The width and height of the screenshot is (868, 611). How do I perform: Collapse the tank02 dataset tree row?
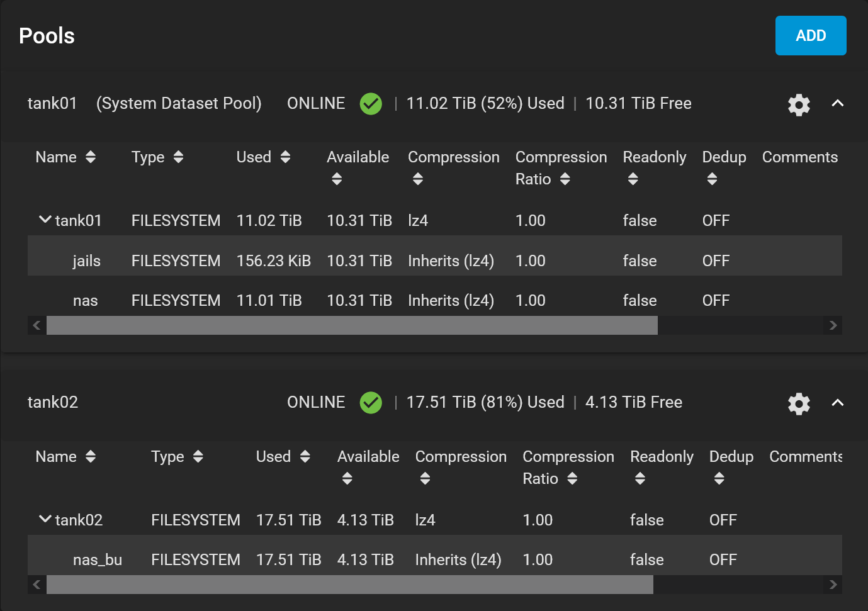pos(45,519)
